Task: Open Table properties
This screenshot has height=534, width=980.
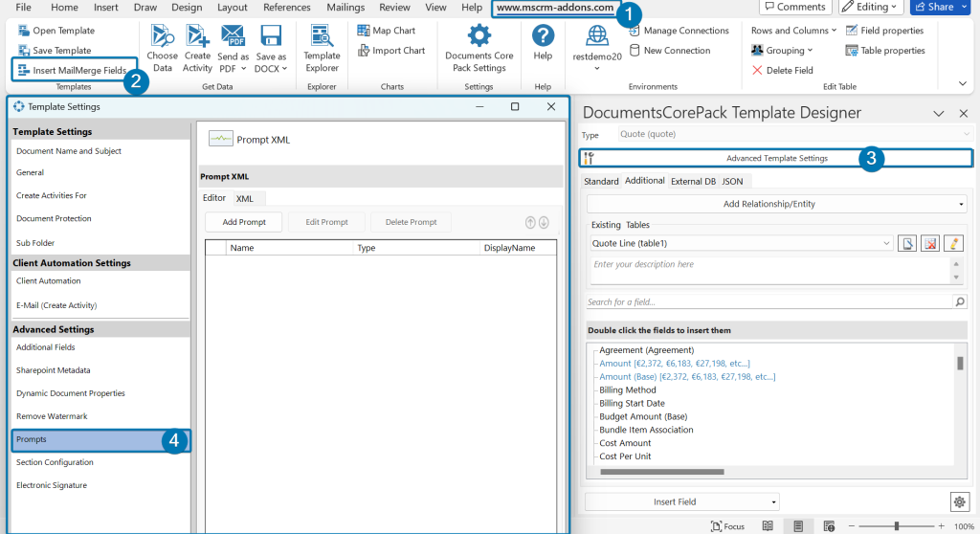Action: (885, 50)
